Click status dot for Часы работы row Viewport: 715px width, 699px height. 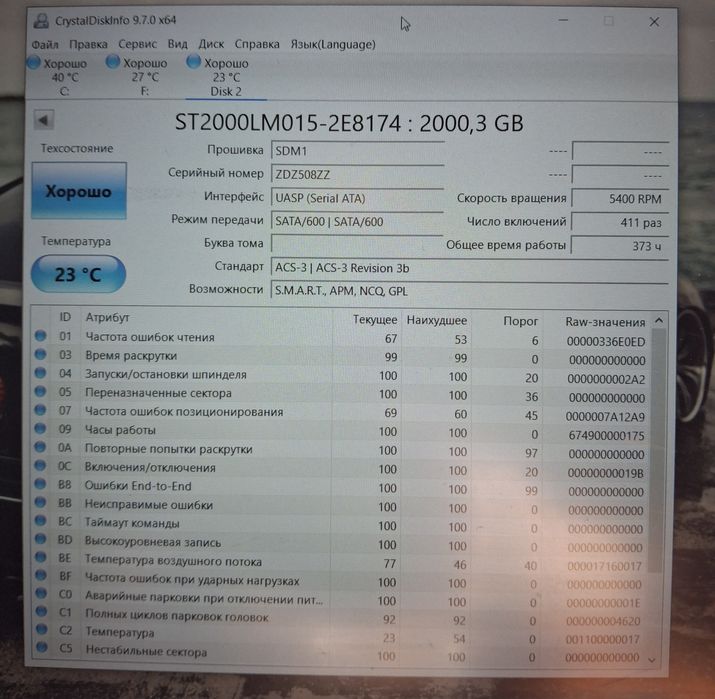(x=41, y=429)
